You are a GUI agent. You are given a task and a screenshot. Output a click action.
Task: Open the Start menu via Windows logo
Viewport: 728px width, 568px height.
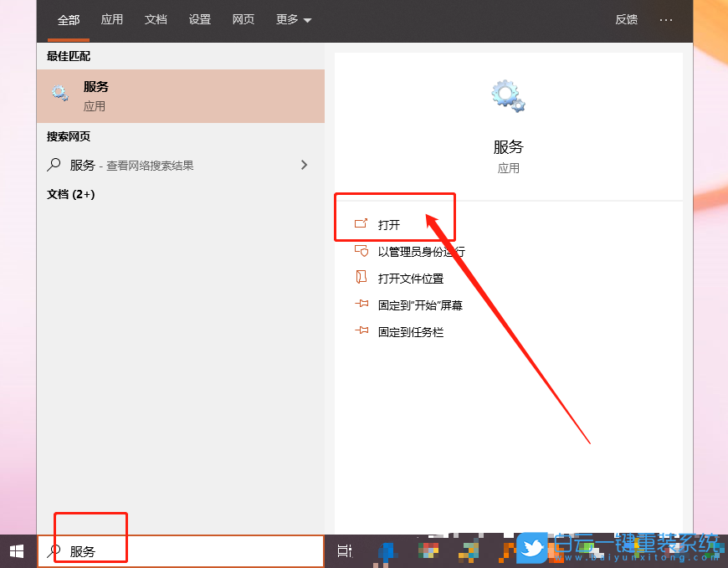16,550
